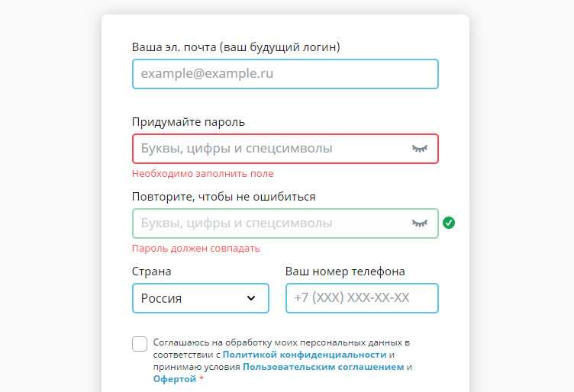Open the Офертой link
574x392 pixels.
(175, 379)
